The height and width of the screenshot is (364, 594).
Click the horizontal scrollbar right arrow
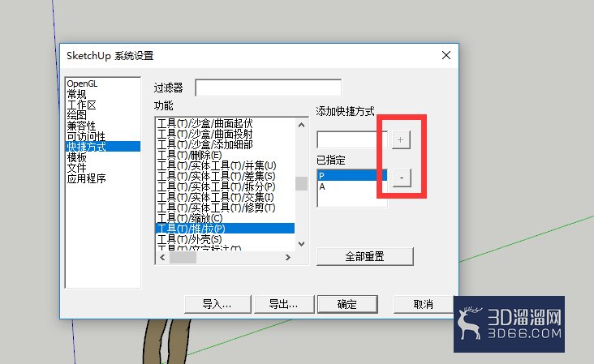tap(288, 257)
